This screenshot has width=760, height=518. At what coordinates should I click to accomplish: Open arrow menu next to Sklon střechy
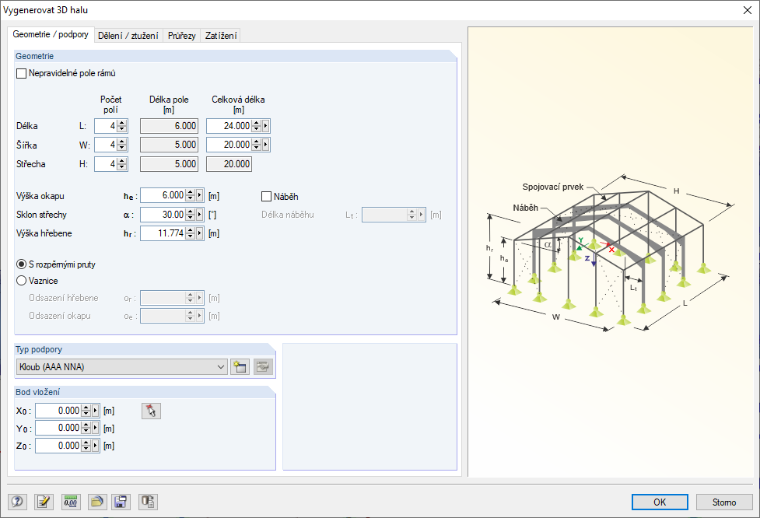pyautogui.click(x=199, y=214)
